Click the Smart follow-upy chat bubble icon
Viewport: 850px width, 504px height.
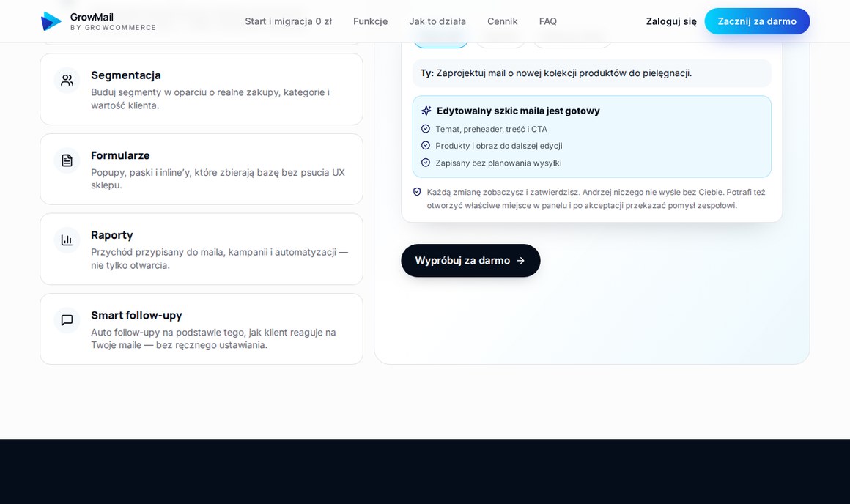pyautogui.click(x=67, y=320)
